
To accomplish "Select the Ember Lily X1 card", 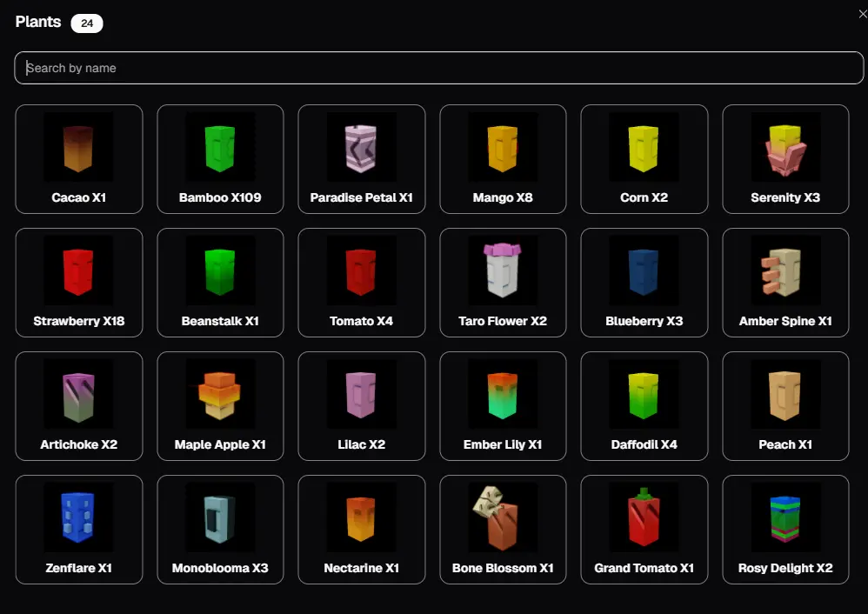I will click(x=503, y=406).
